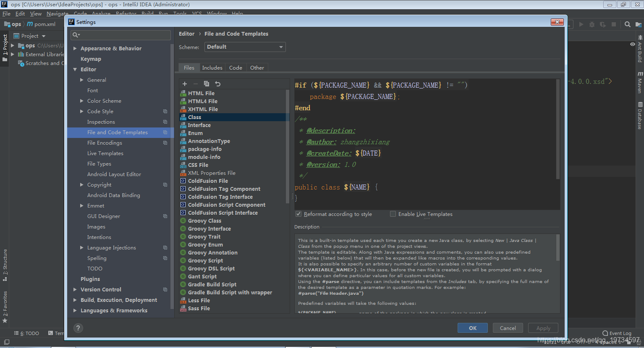This screenshot has height=348, width=644.
Task: Click tool windows toggle in status bar corner
Action: (x=6, y=342)
